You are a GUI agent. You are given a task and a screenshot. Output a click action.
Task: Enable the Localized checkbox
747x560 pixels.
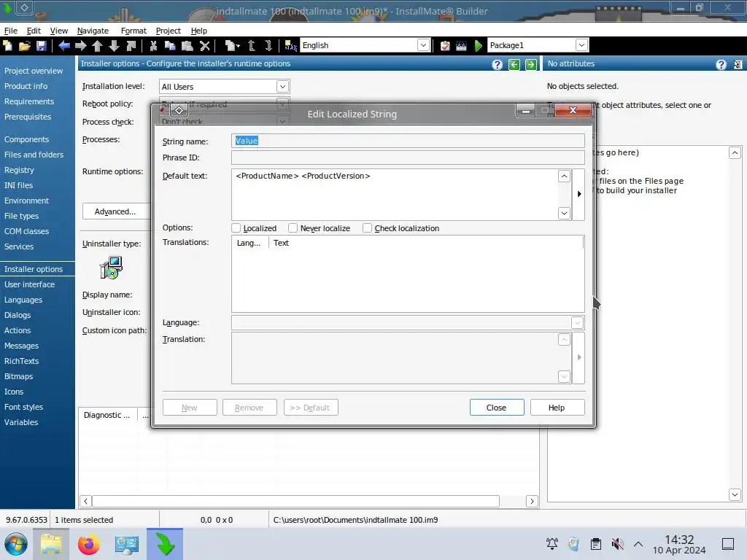(x=236, y=228)
